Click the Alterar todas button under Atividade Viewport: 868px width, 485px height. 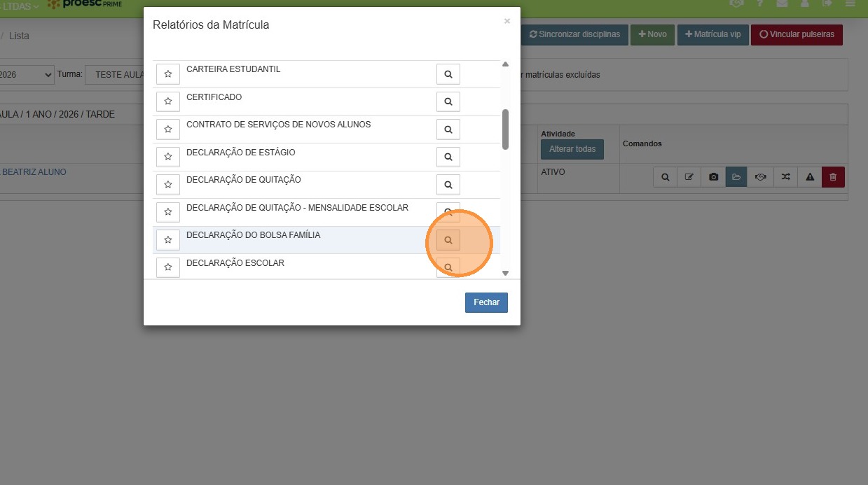coord(572,149)
